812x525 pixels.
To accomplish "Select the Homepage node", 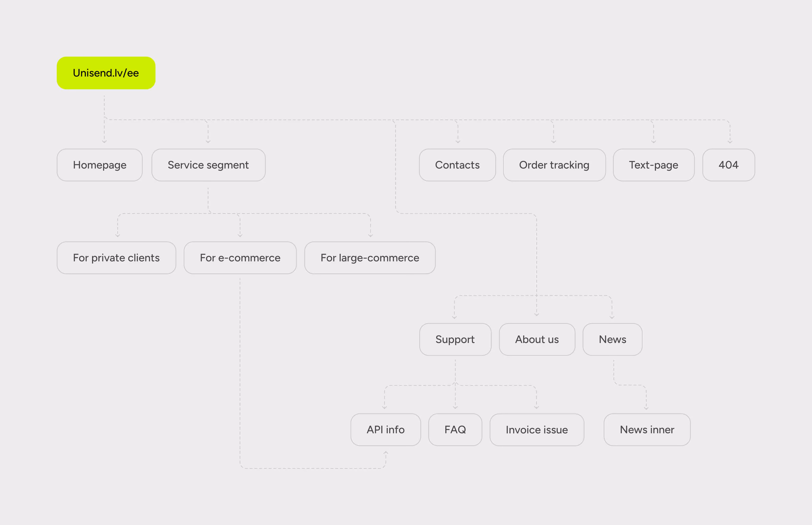I will coord(100,165).
